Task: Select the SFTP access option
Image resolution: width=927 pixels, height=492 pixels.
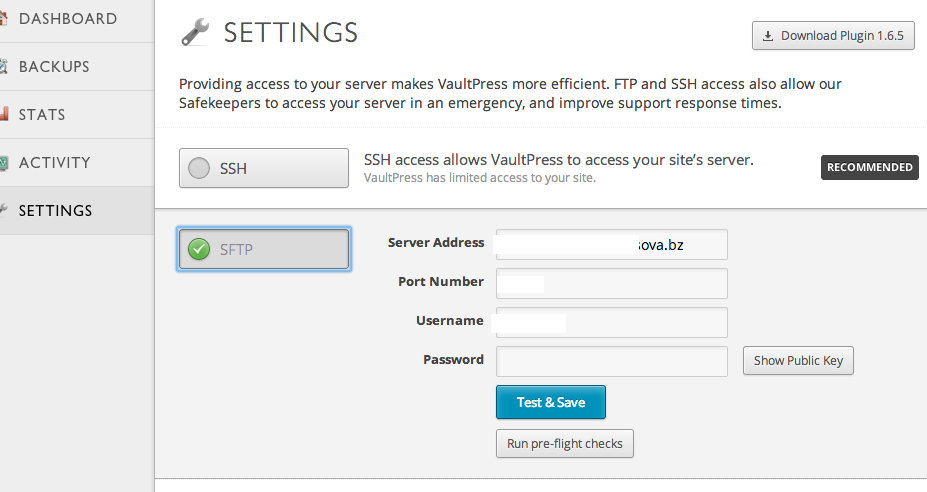Action: [x=264, y=249]
